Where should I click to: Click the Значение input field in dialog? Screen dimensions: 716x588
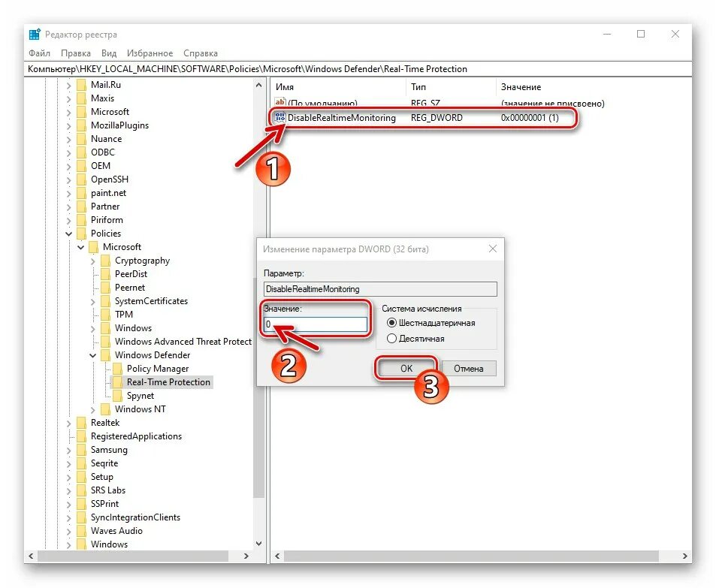[x=316, y=324]
